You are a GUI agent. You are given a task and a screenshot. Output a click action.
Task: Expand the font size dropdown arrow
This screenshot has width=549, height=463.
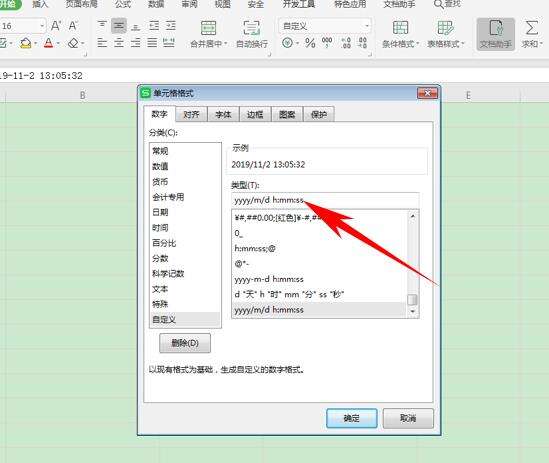click(x=42, y=26)
